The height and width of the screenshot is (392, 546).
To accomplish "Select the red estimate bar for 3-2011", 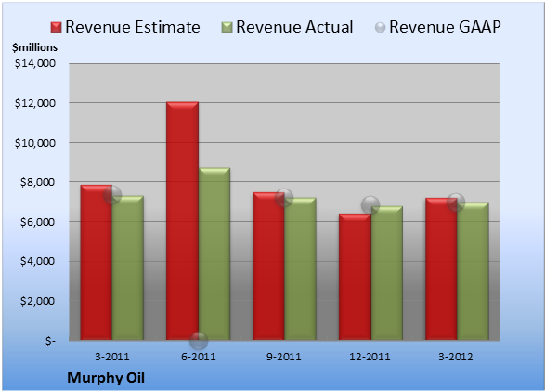I will (97, 262).
